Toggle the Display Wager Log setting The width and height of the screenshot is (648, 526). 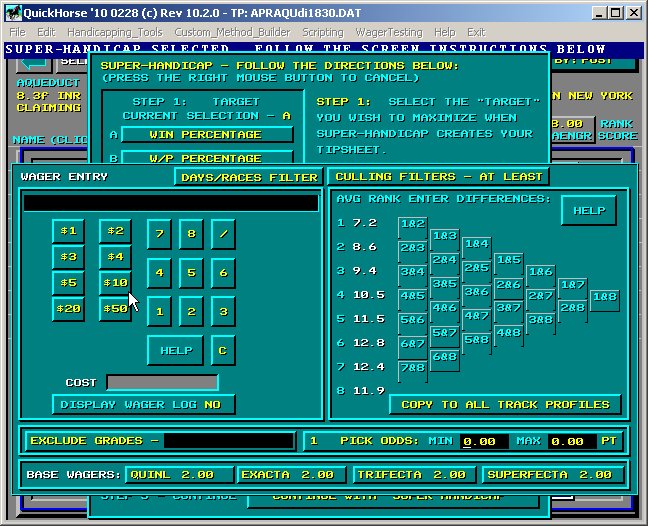pyautogui.click(x=144, y=405)
